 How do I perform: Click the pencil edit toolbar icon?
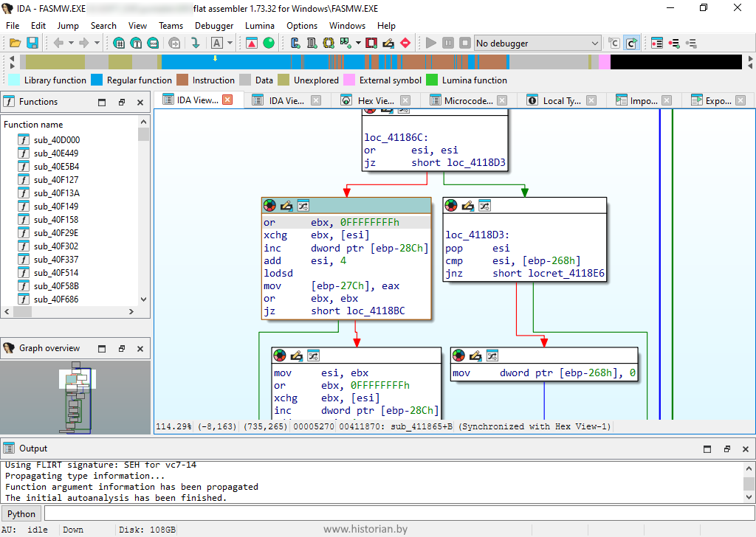point(388,43)
